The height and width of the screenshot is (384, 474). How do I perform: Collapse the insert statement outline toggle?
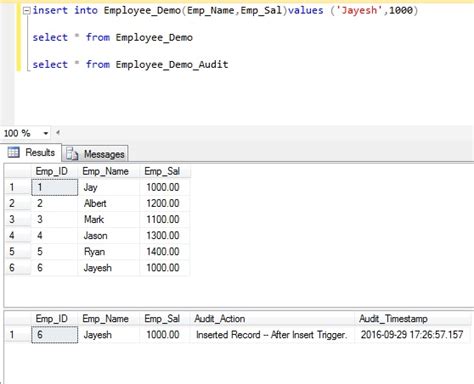click(x=26, y=11)
